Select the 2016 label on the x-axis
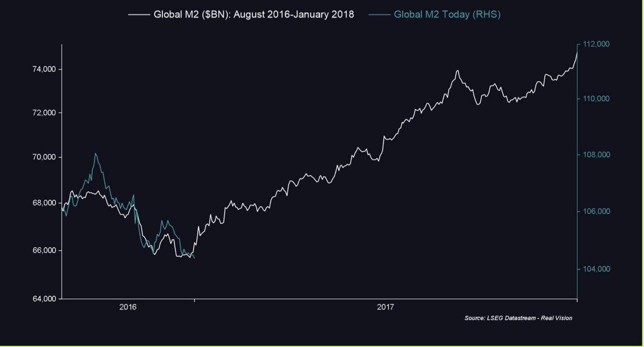This screenshot has height=347, width=644. pyautogui.click(x=128, y=308)
